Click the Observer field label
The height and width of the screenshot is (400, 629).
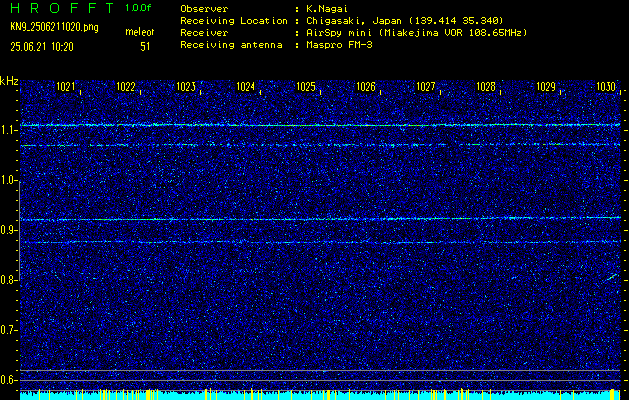point(204,9)
